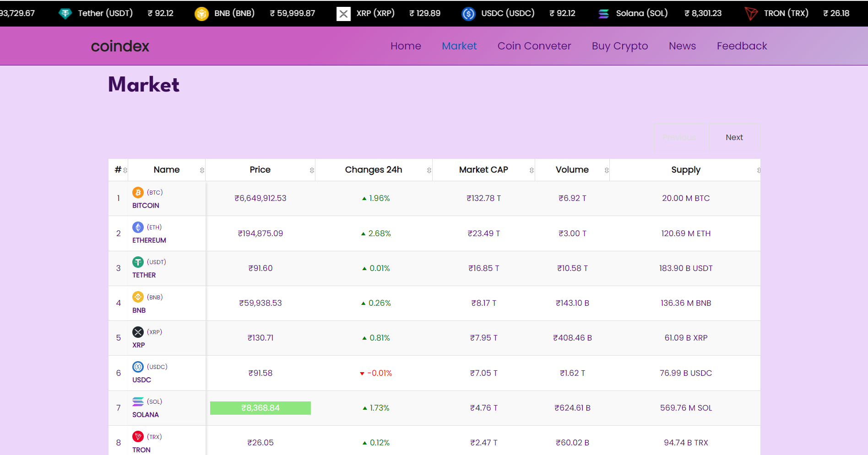Click the TRON coin icon in row 8
Viewport: 868px width, 455px height.
click(138, 437)
